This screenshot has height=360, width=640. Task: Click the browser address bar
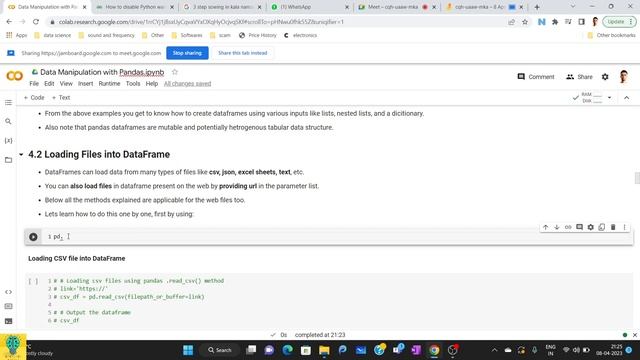coord(278,22)
